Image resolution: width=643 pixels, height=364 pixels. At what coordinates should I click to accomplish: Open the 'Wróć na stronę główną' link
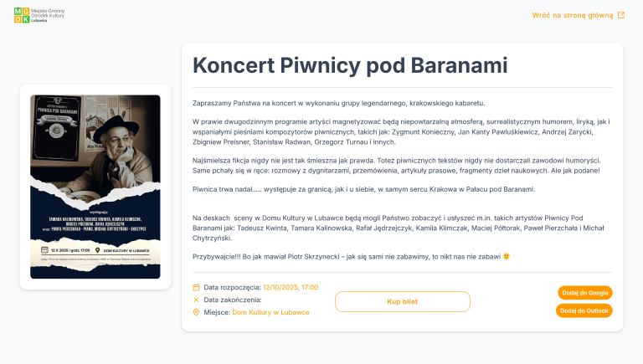[x=573, y=15]
